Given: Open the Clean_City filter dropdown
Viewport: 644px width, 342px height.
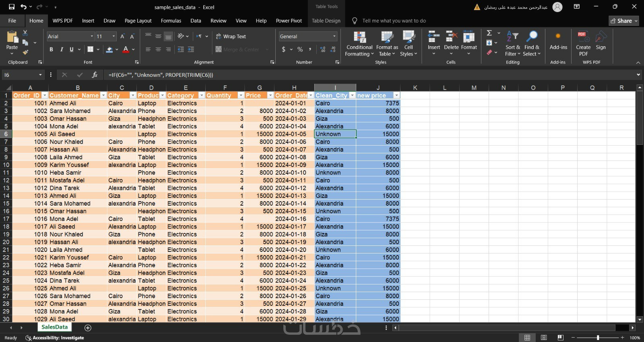Looking at the screenshot, I should tap(352, 95).
